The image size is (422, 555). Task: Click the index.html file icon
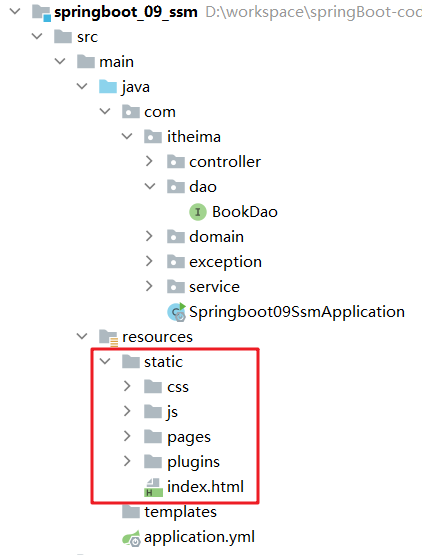(153, 487)
